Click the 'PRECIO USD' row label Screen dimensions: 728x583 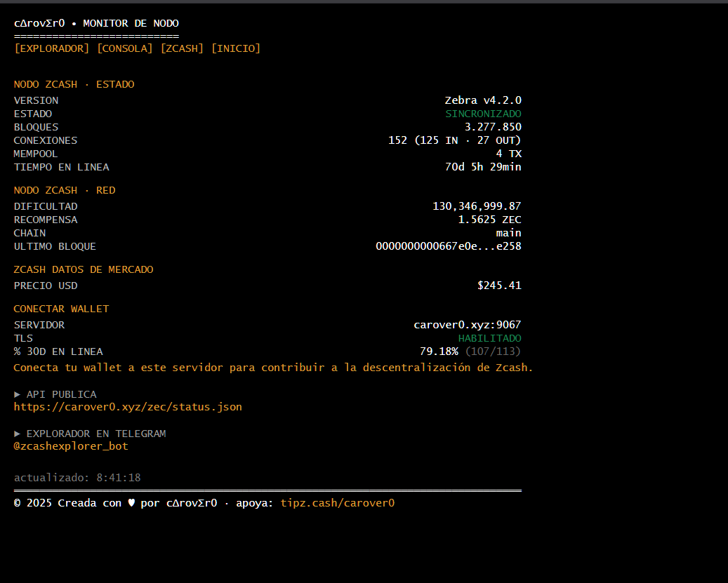point(46,286)
